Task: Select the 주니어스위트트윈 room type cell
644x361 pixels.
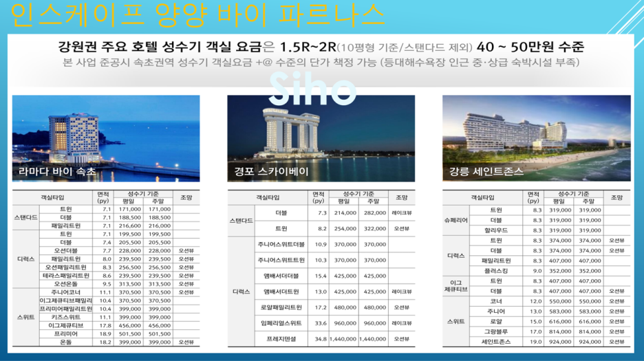Action: [x=281, y=260]
